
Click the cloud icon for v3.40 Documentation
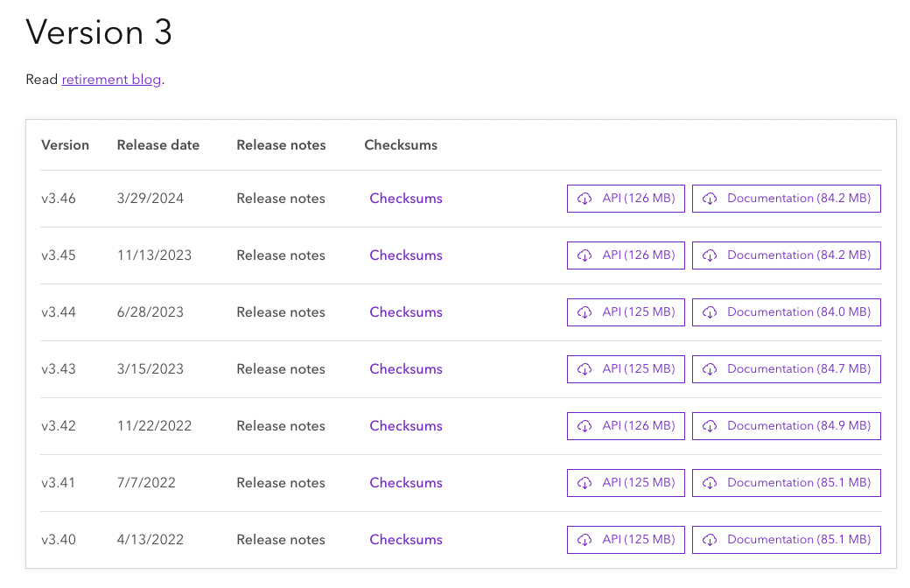tap(710, 540)
